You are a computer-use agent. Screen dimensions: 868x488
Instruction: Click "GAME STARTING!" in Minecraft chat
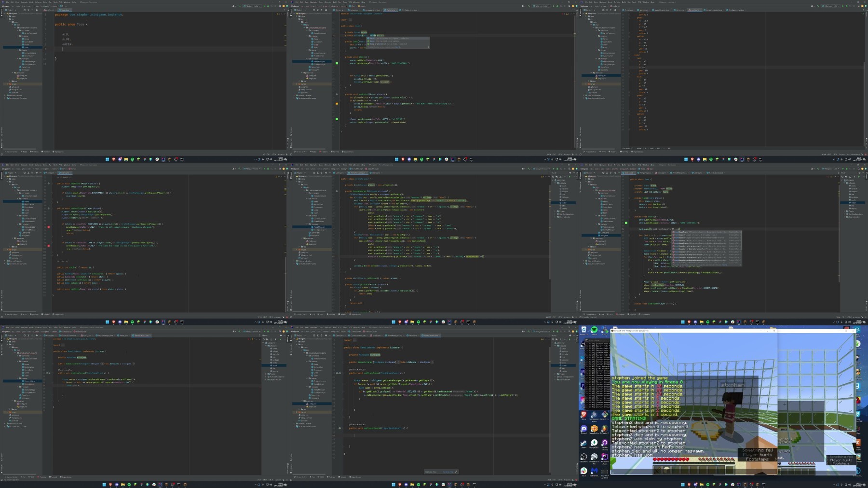point(628,418)
